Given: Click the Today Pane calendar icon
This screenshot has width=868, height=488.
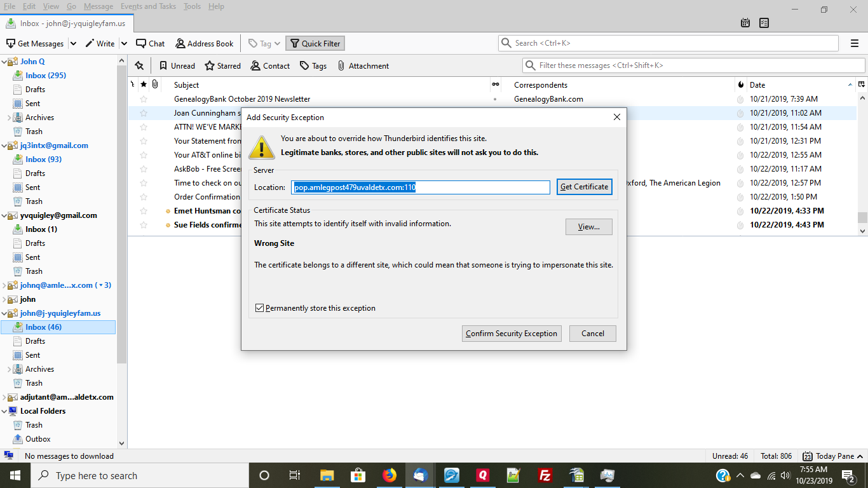Looking at the screenshot, I should click(x=807, y=456).
